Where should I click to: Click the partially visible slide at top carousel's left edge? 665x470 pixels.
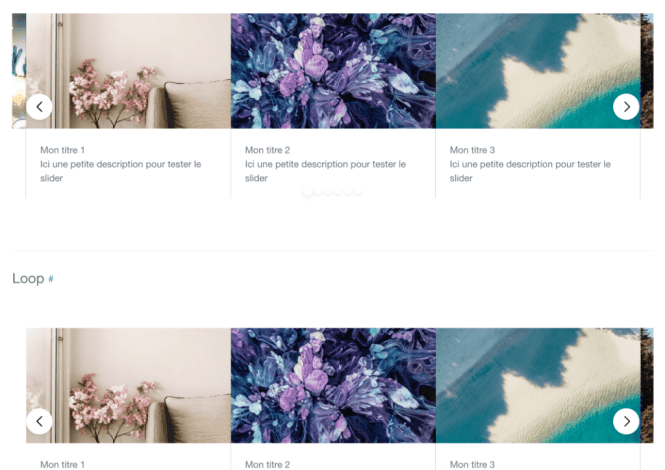pyautogui.click(x=19, y=71)
